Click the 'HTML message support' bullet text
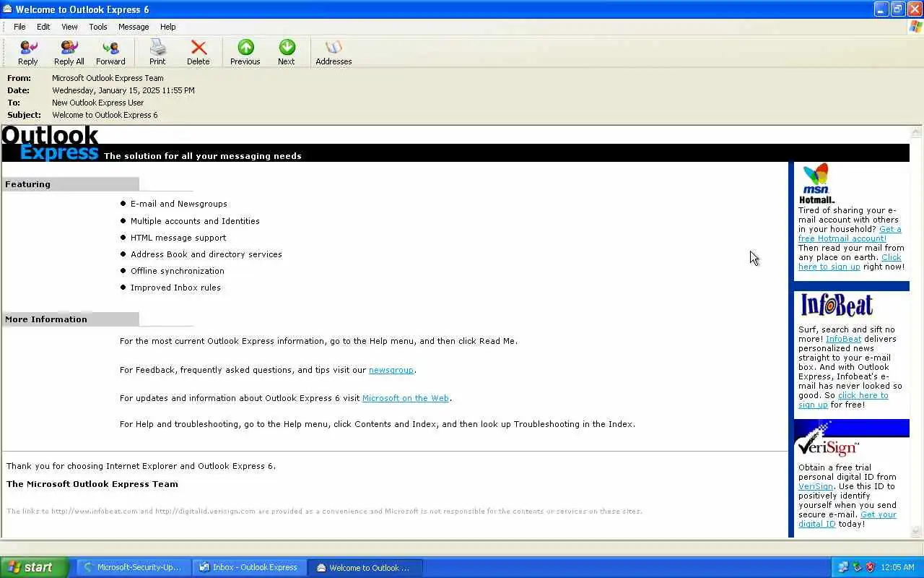Image resolution: width=924 pixels, height=578 pixels. tap(178, 238)
